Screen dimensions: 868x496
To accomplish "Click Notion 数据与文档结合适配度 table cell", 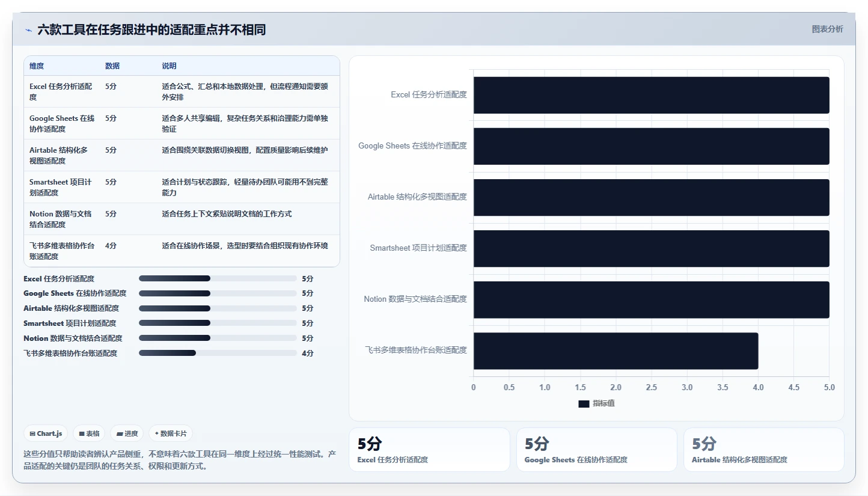I will pos(61,219).
